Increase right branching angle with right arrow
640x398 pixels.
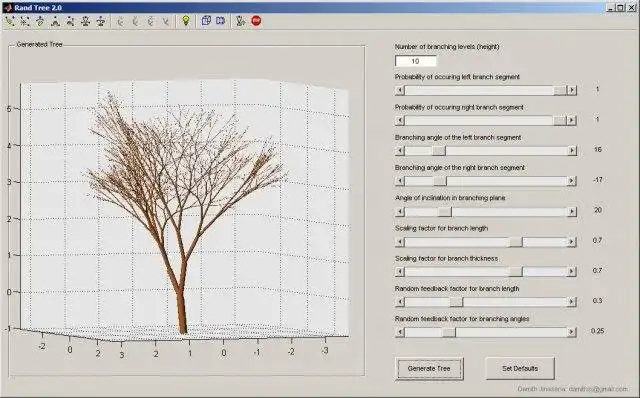point(571,181)
